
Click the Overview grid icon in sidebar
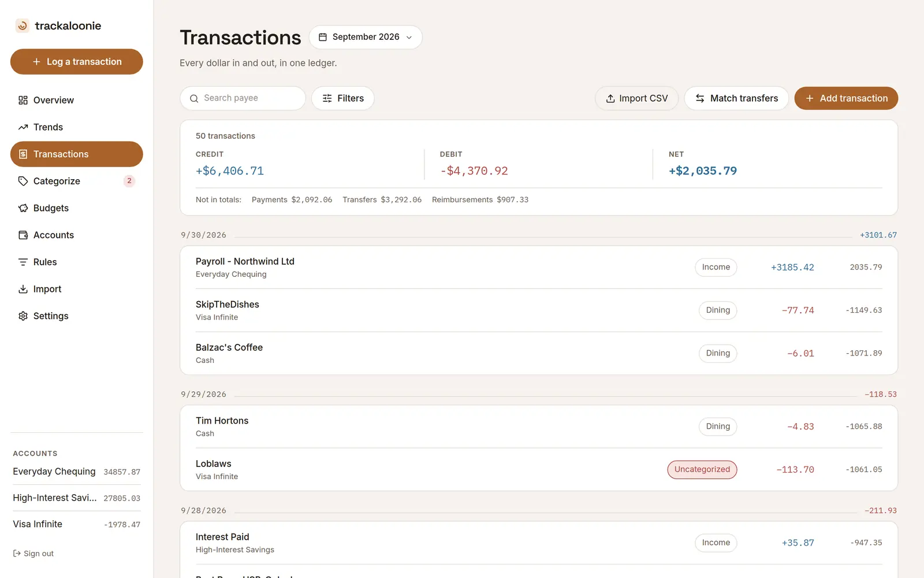[23, 100]
